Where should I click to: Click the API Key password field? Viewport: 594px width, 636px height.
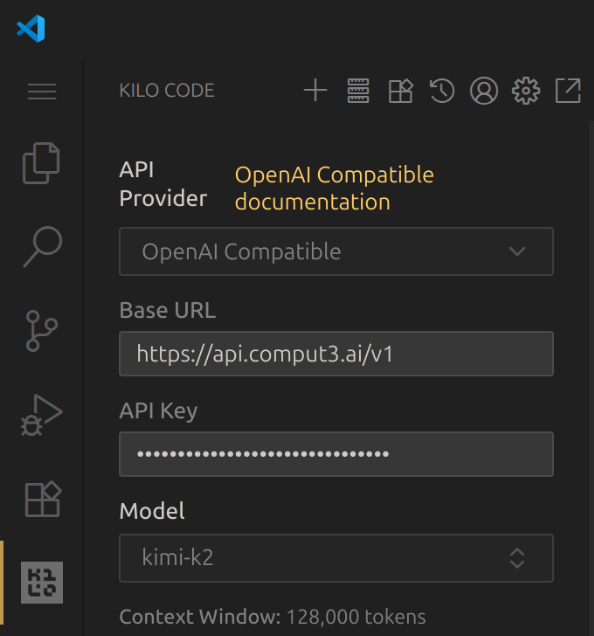336,454
